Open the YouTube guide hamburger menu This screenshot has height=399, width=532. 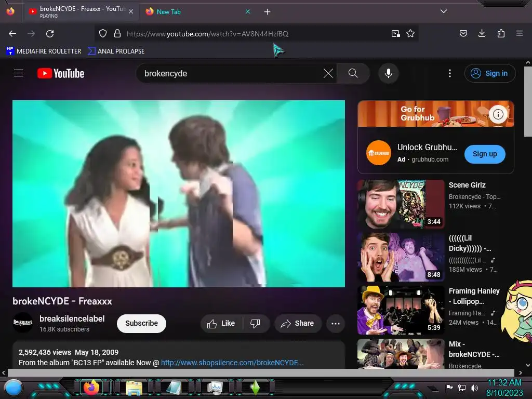[x=19, y=73]
